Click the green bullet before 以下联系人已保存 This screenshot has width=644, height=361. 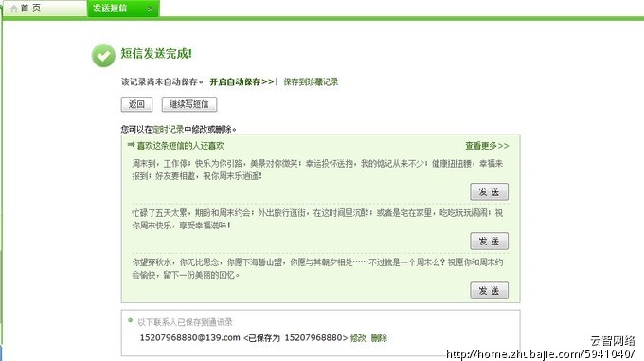[x=130, y=320]
